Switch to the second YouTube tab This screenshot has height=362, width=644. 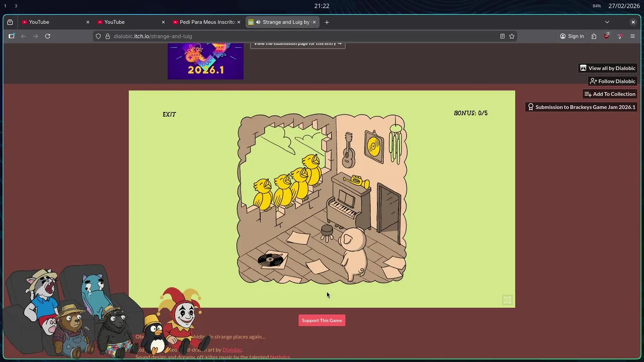(x=131, y=22)
